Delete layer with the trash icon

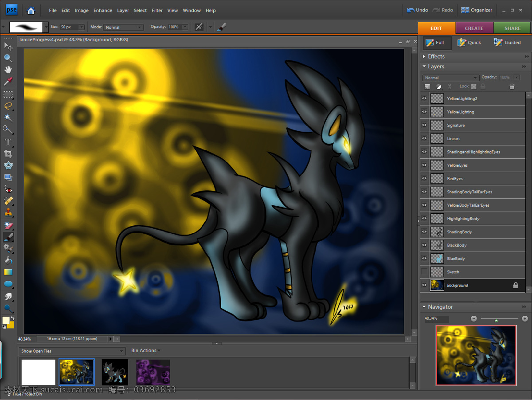pyautogui.click(x=512, y=86)
